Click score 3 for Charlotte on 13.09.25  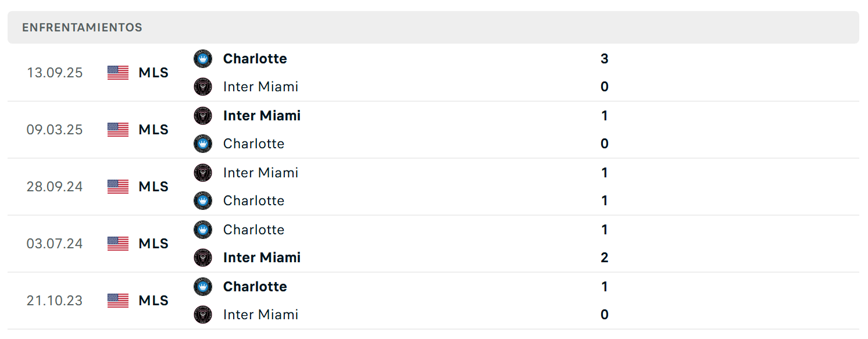(x=605, y=59)
